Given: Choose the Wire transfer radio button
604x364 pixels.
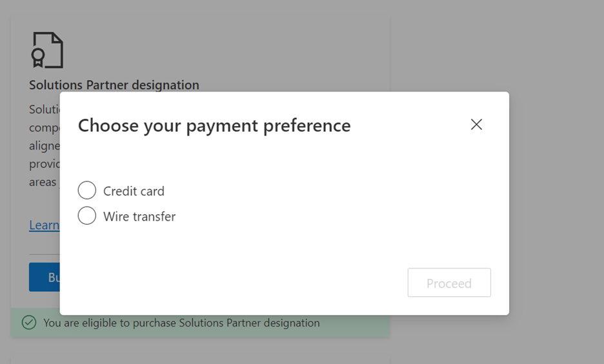Looking at the screenshot, I should [87, 216].
